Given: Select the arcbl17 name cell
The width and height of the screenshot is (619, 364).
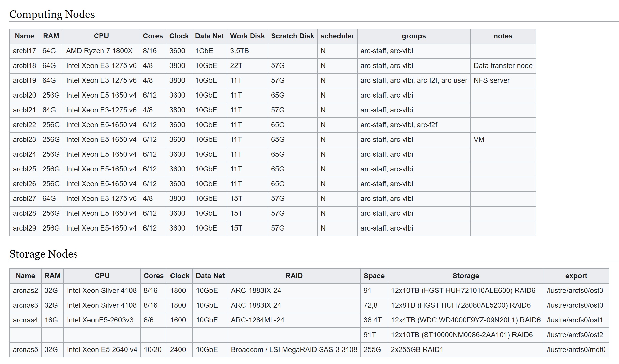Looking at the screenshot, I should point(24,51).
